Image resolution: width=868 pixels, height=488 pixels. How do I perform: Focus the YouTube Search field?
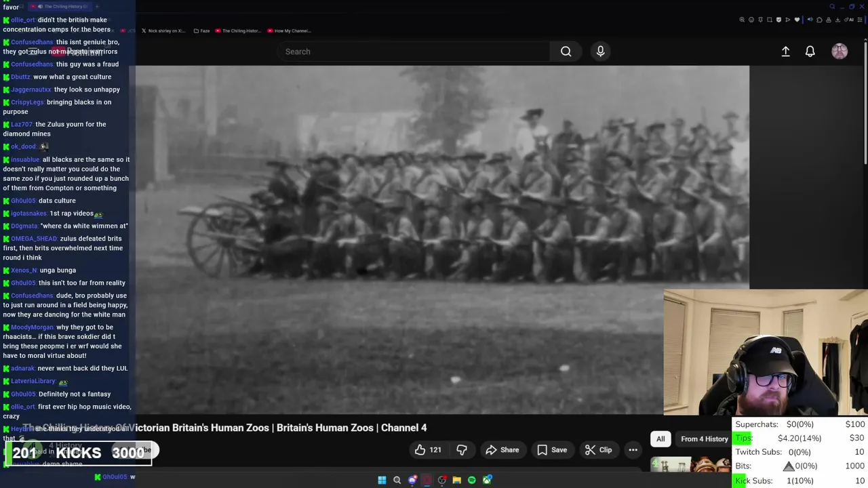tap(415, 52)
